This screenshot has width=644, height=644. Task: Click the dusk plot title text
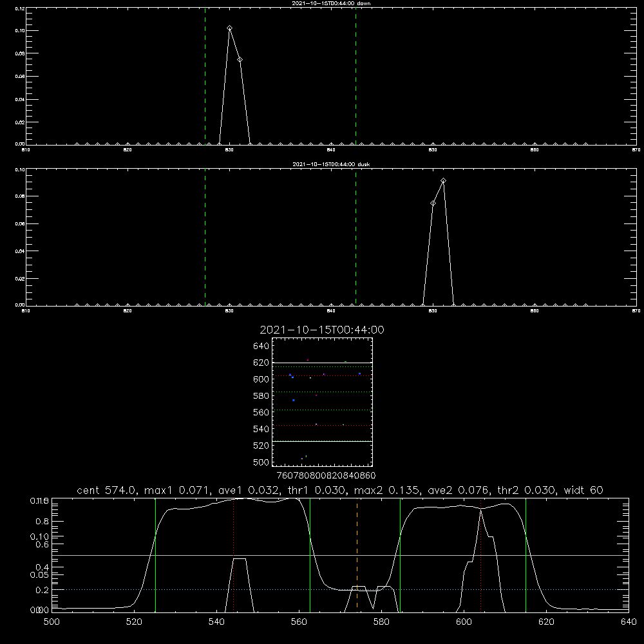(331, 164)
